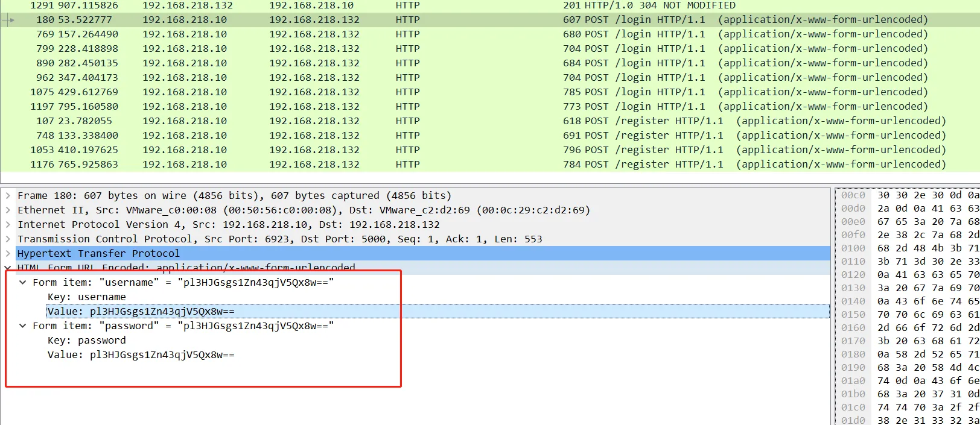
Task: Select the Key: username field
Action: tap(87, 297)
